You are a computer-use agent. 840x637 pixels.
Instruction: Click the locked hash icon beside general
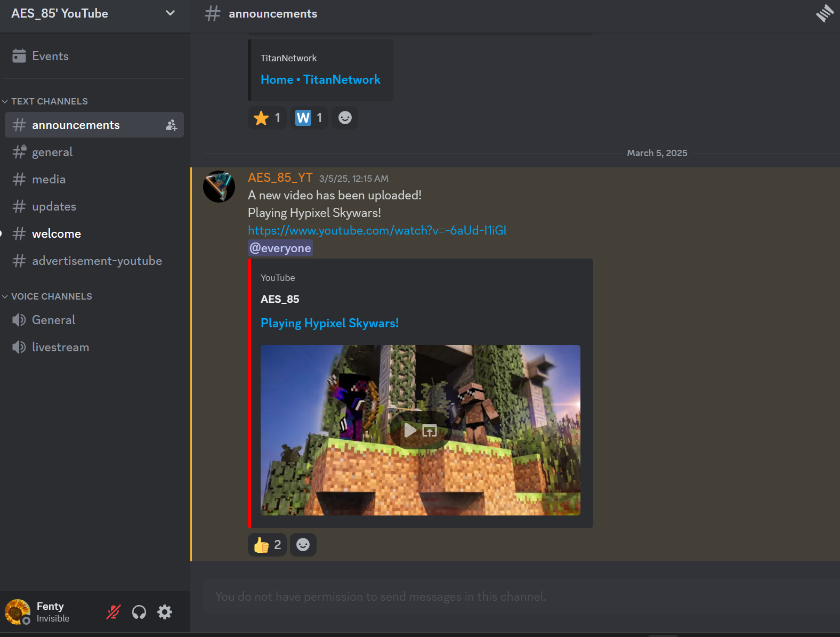(x=19, y=152)
